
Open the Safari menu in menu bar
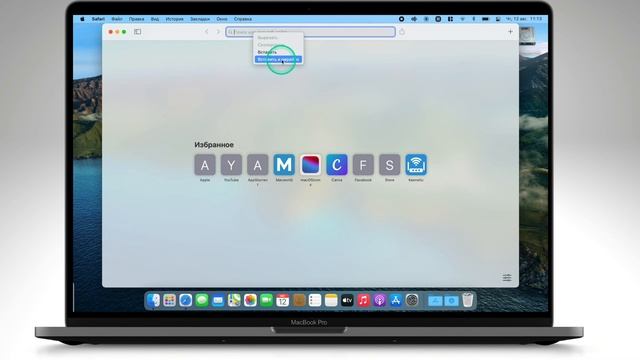click(98, 19)
